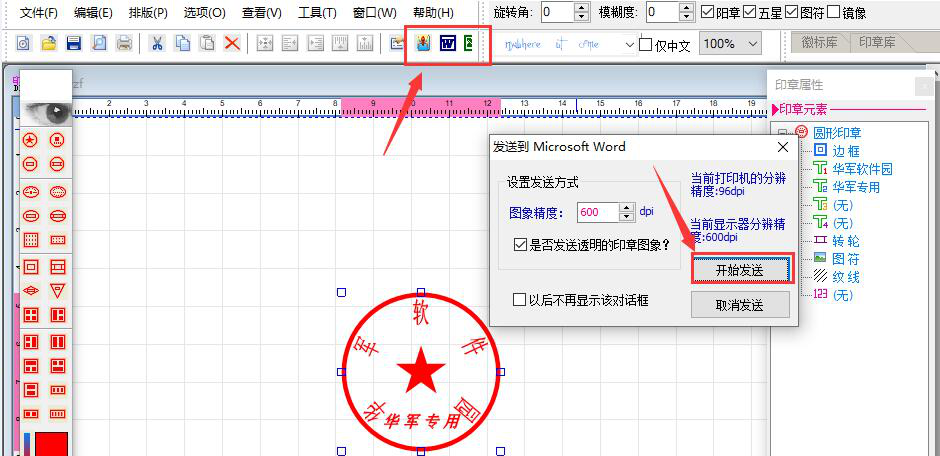Image resolution: width=940 pixels, height=456 pixels.
Task: Click the 模糊度 value field
Action: coord(664,12)
